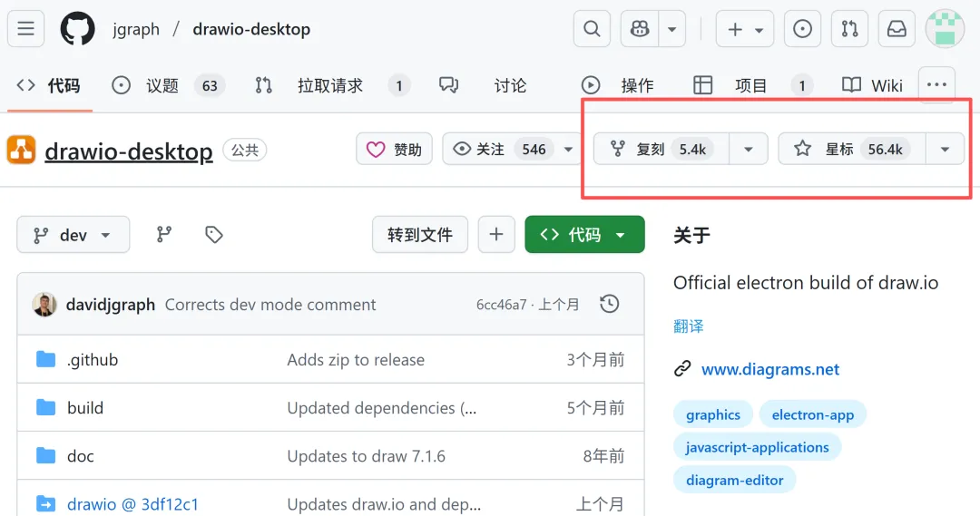The image size is (980, 516).
Task: Expand the 星标 star lists dropdown
Action: (945, 150)
